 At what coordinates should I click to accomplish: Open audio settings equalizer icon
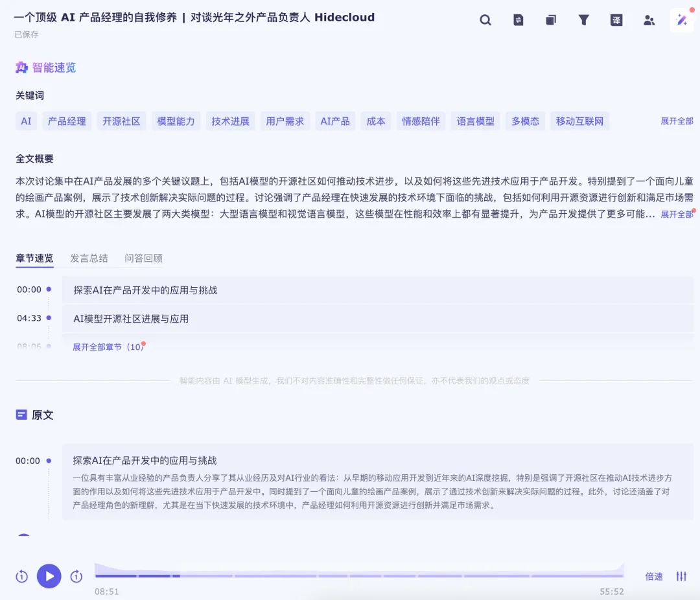pyautogui.click(x=681, y=576)
